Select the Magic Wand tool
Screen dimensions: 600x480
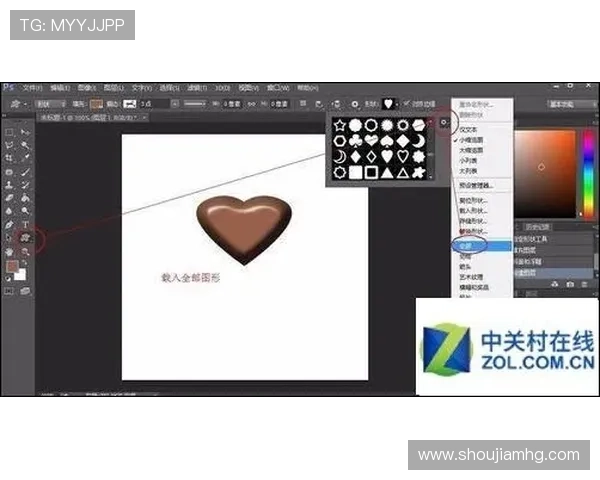(25, 145)
